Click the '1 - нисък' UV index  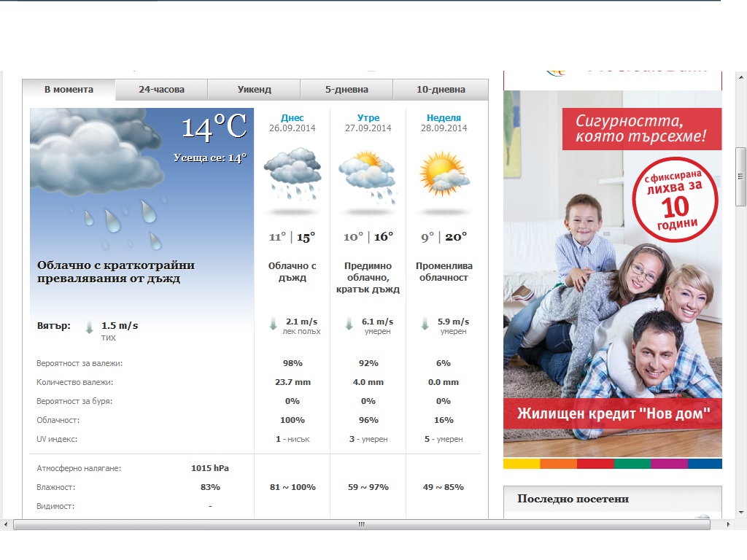(x=293, y=440)
